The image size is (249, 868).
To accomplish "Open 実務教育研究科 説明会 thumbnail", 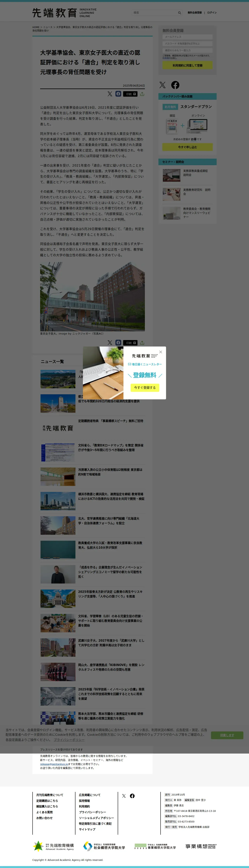I will 171,194.
